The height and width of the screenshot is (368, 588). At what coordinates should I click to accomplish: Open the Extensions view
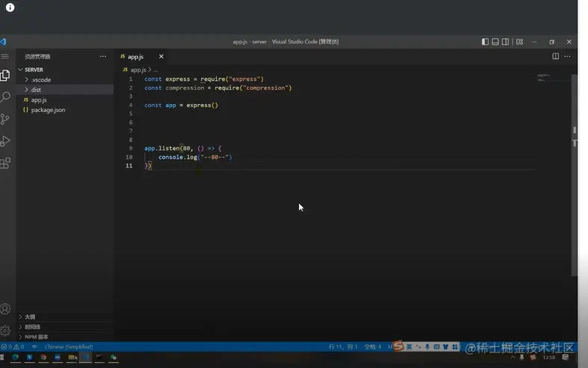(5, 163)
